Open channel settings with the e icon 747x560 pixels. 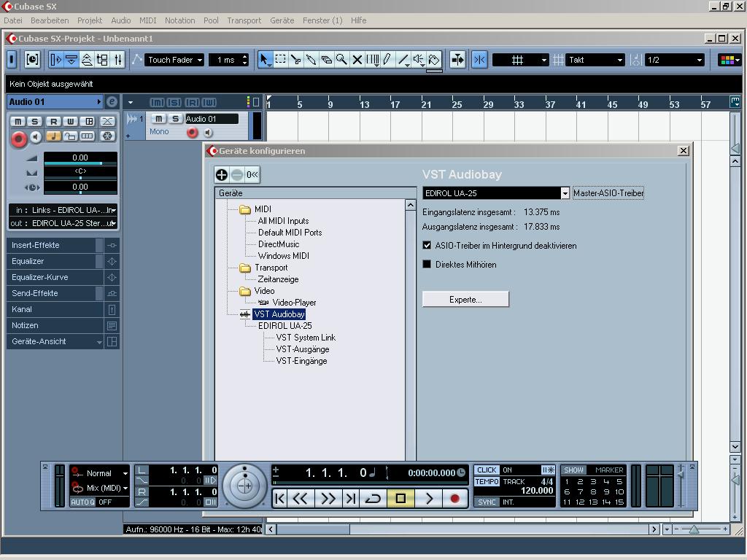point(112,101)
